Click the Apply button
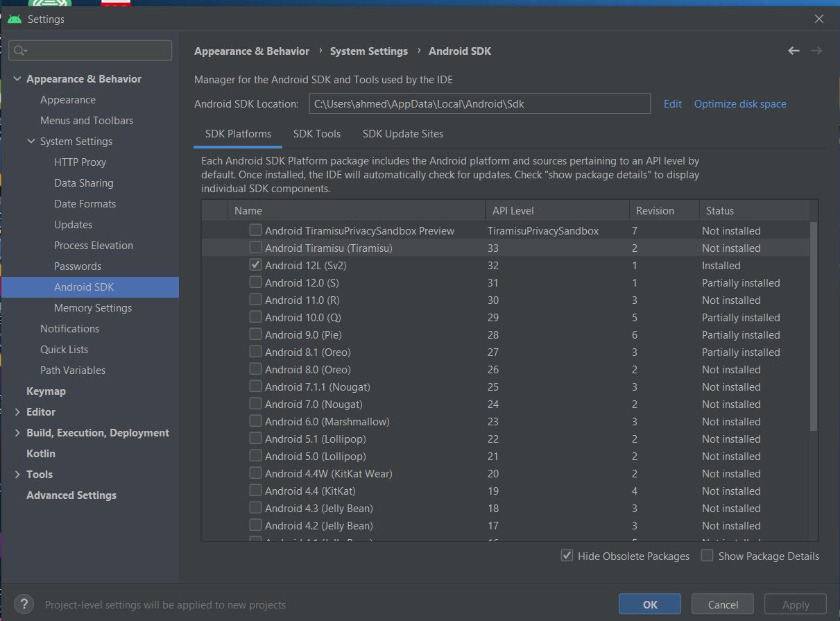The height and width of the screenshot is (621, 840). point(796,604)
